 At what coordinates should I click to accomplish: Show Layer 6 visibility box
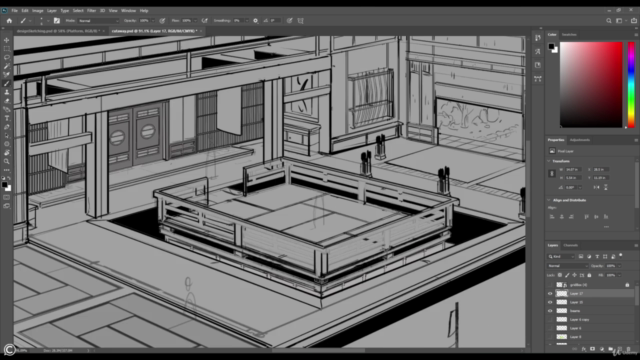pyautogui.click(x=550, y=328)
